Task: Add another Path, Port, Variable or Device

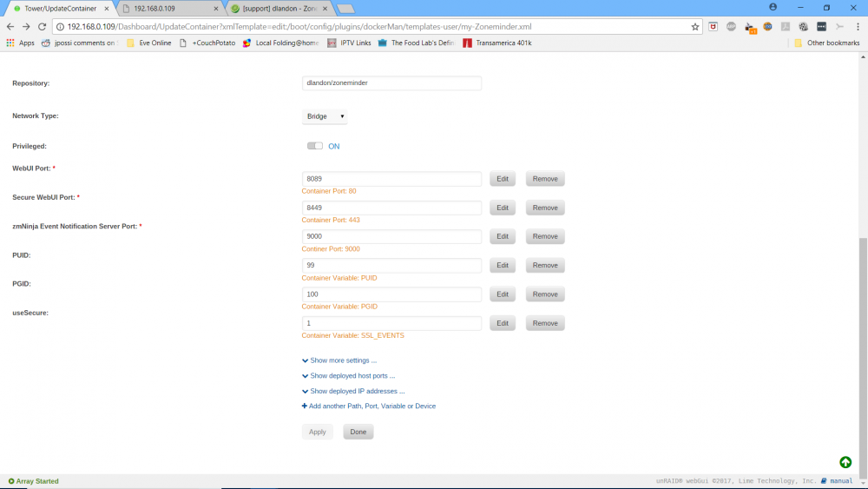Action: pyautogui.click(x=369, y=406)
